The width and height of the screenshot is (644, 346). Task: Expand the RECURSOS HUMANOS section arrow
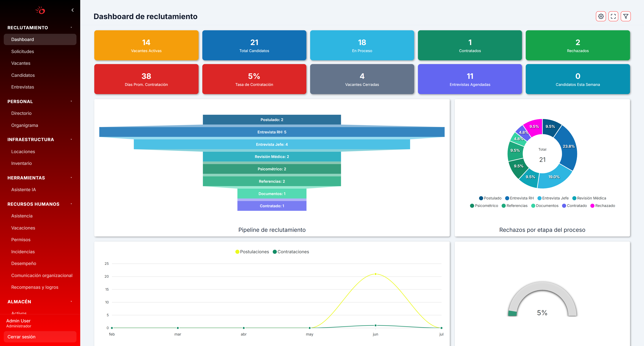point(71,204)
